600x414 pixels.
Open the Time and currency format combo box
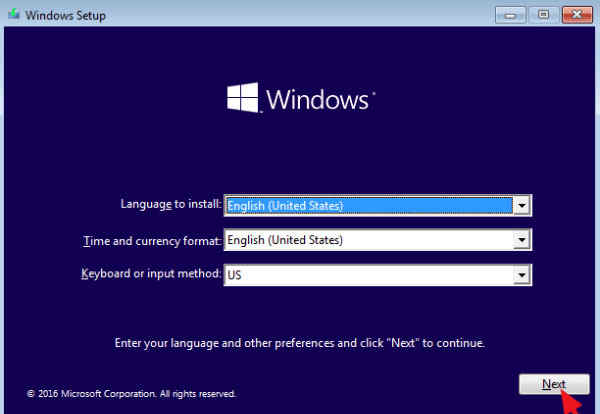pyautogui.click(x=377, y=240)
